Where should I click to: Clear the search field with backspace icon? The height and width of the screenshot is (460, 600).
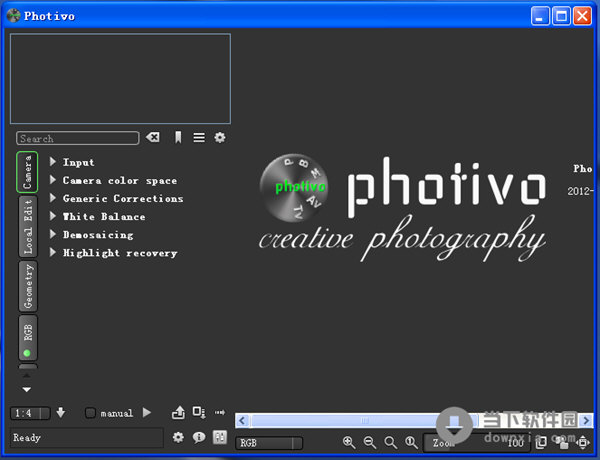tap(153, 137)
